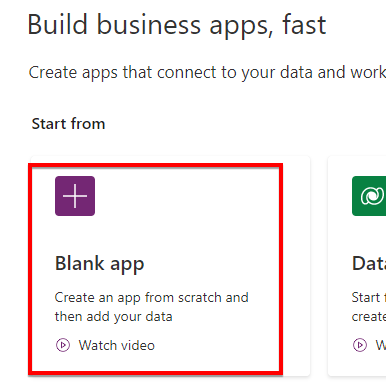The image size is (386, 384).
Task: Open the Blank app card title
Action: pos(99,264)
